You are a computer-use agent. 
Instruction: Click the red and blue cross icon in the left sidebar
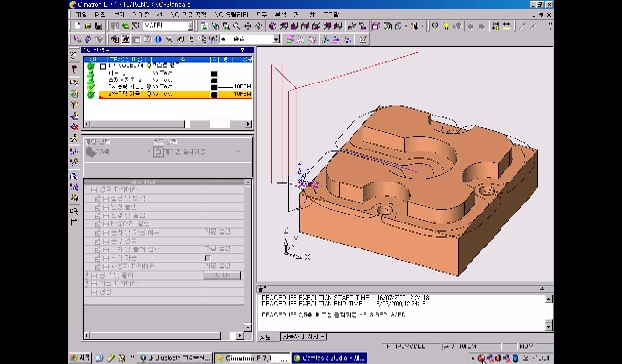(74, 127)
